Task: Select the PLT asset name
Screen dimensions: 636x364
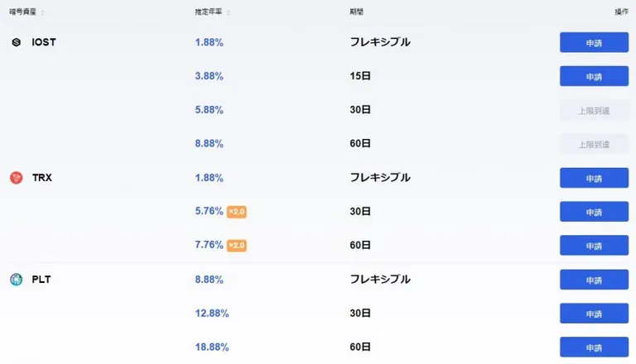Action: 41,280
